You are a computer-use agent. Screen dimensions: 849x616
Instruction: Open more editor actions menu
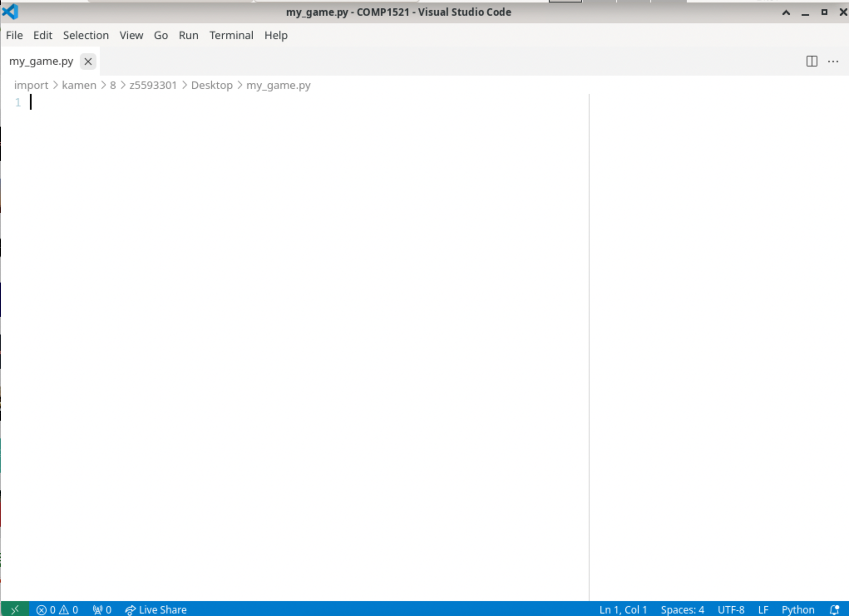(834, 61)
